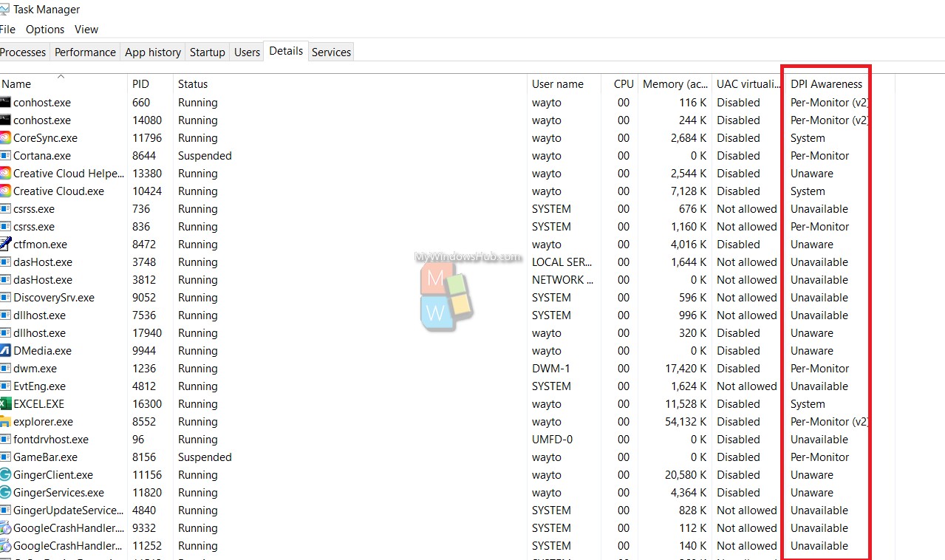The height and width of the screenshot is (560, 945).
Task: Click the csrss.exe icon with PID 736
Action: [6, 209]
